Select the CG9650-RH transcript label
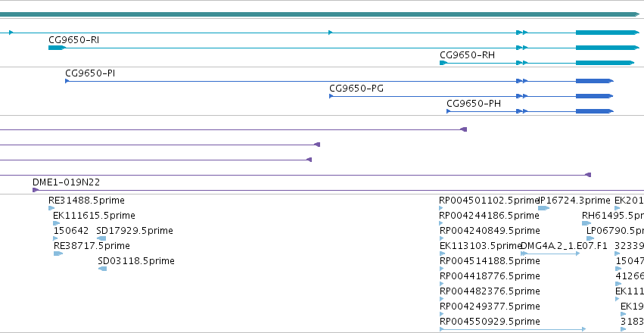The height and width of the screenshot is (333, 644). [468, 55]
